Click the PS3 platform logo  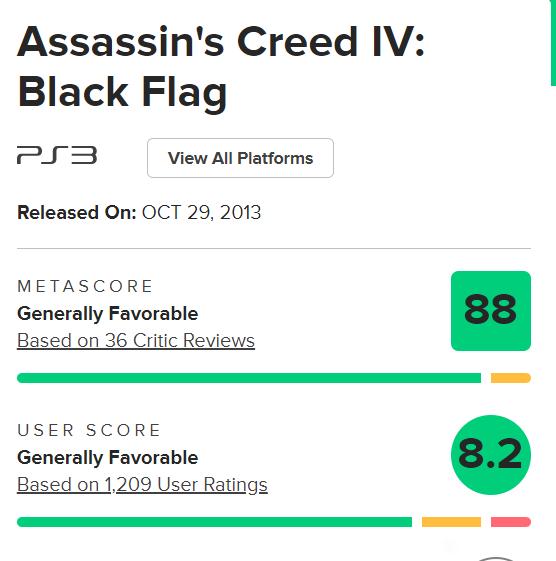(57, 155)
